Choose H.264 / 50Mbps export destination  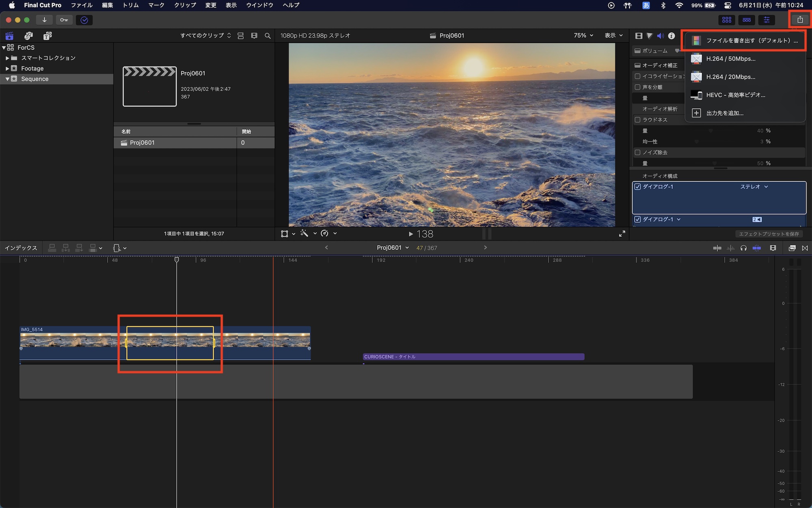pos(731,59)
